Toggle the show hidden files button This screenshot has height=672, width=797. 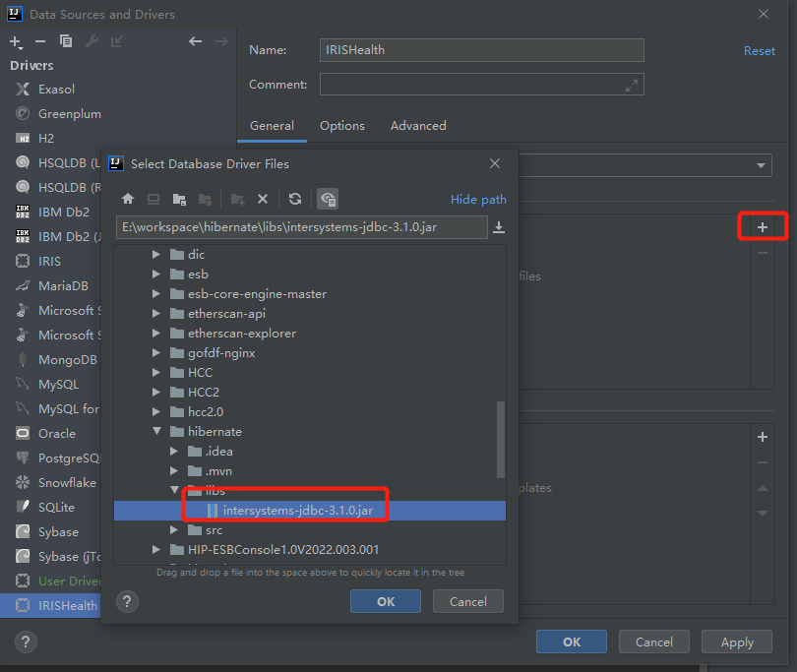coord(328,199)
